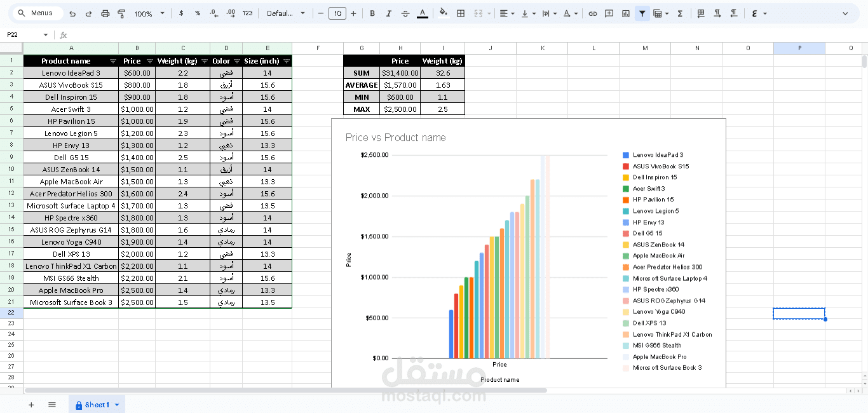The height and width of the screenshot is (413, 868).
Task: Open filter for Weight (kg) column
Action: click(x=205, y=61)
